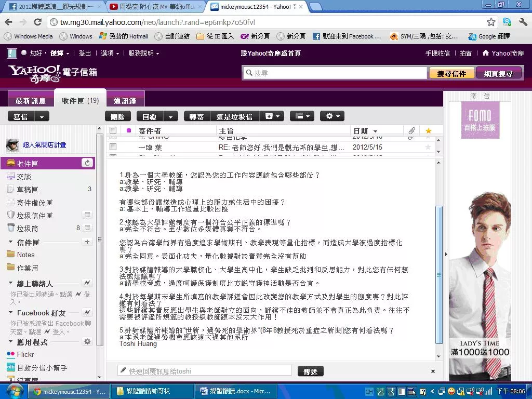Open the gear actions dropdown in toolbar
The height and width of the screenshot is (399, 532).
[x=332, y=116]
